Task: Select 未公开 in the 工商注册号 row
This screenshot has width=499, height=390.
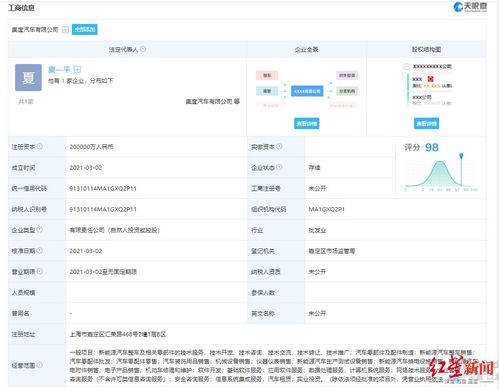Action: pyautogui.click(x=317, y=188)
